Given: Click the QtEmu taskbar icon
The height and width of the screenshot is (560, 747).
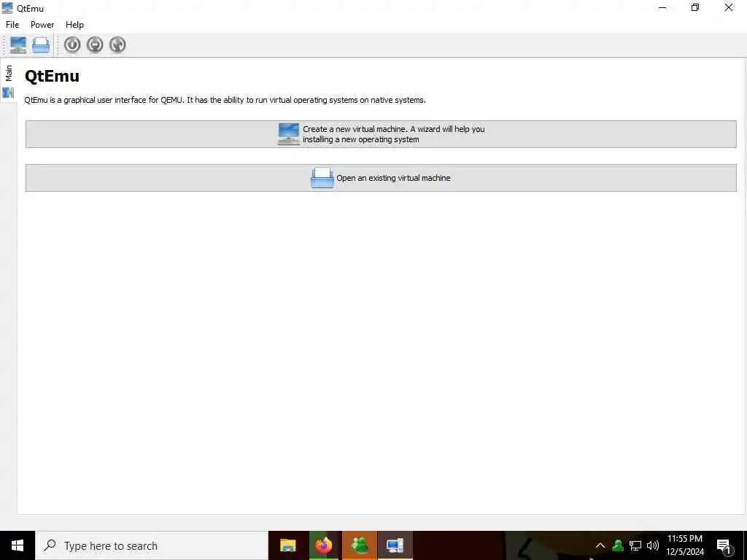Looking at the screenshot, I should pos(395,545).
